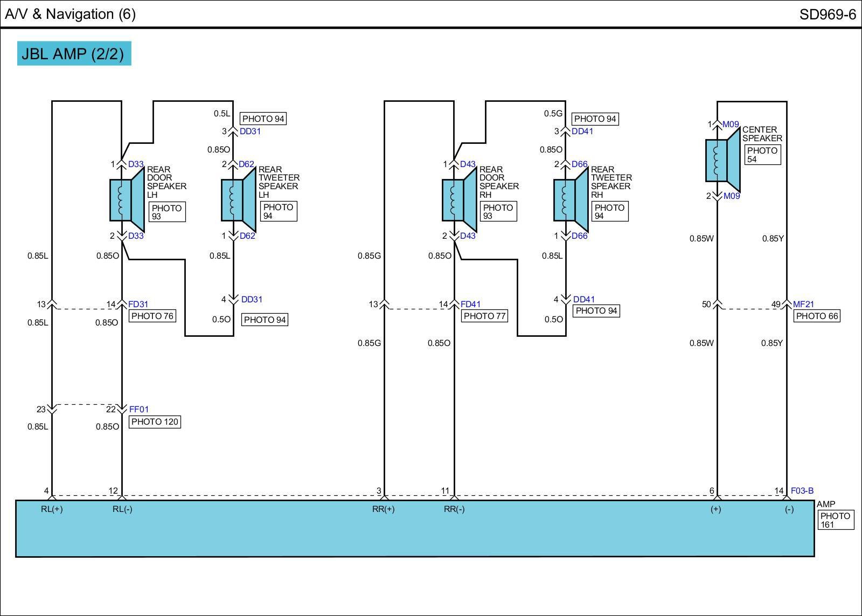Click the A/V & Navigation (6) heading
The height and width of the screenshot is (616, 862).
[x=71, y=14]
